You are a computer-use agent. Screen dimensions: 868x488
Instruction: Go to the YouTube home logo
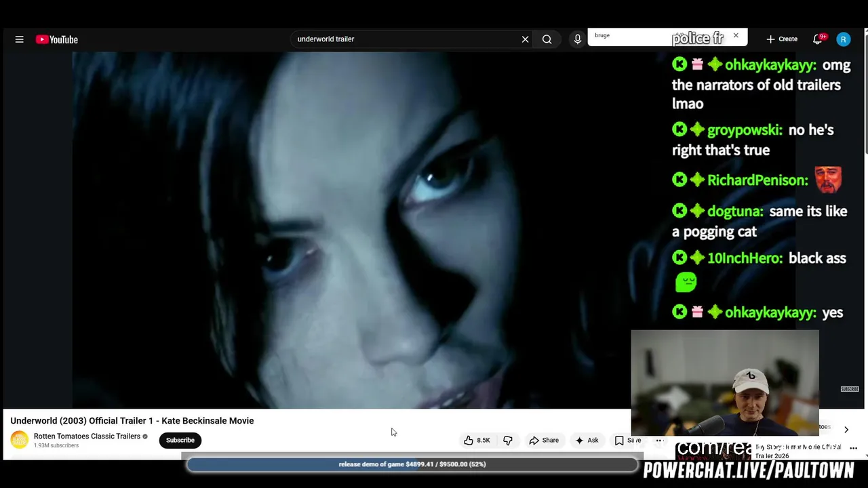(x=57, y=39)
